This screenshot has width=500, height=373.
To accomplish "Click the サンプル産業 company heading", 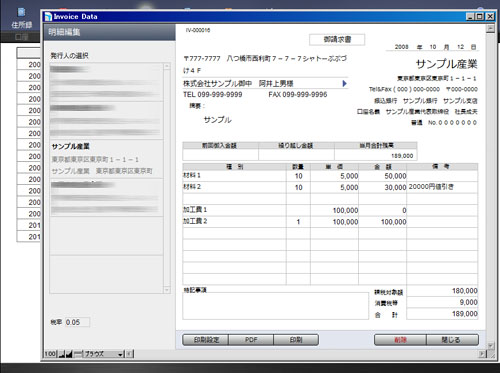I will pyautogui.click(x=446, y=64).
